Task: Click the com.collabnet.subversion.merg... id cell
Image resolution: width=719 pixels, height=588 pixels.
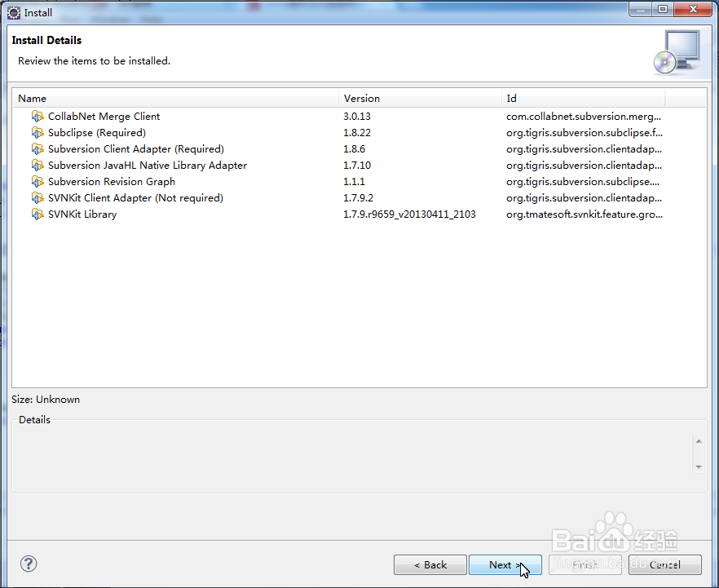Action: 584,117
